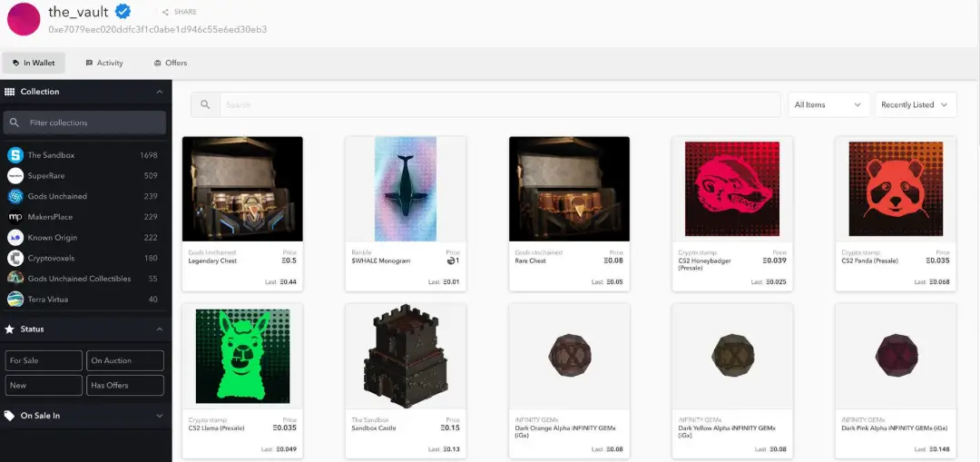Click the Known Origin collection icon
Viewport: 980px width, 462px height.
click(x=15, y=238)
